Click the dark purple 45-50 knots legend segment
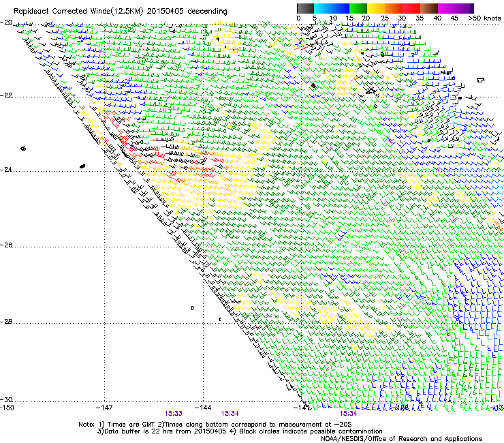The height and width of the screenshot is (443, 504). click(x=464, y=8)
